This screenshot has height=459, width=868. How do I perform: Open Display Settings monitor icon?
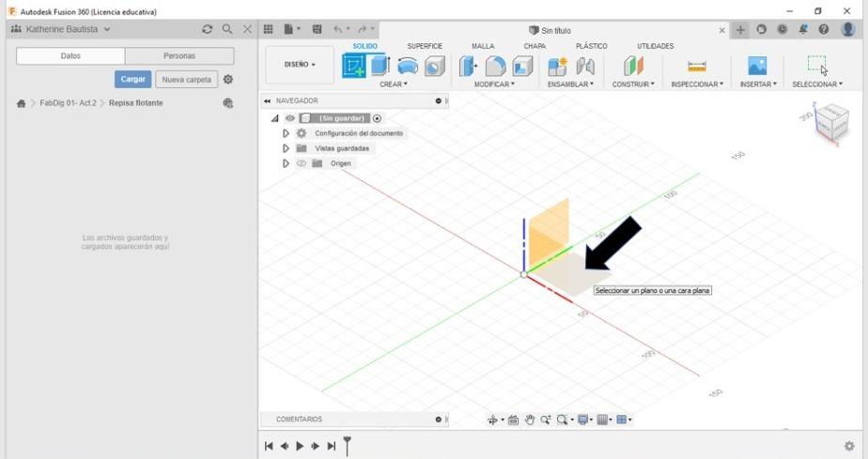tap(583, 421)
